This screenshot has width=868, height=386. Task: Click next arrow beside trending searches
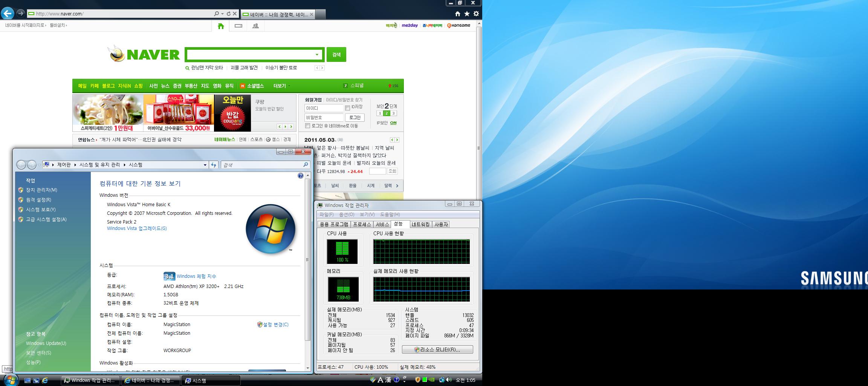(322, 68)
